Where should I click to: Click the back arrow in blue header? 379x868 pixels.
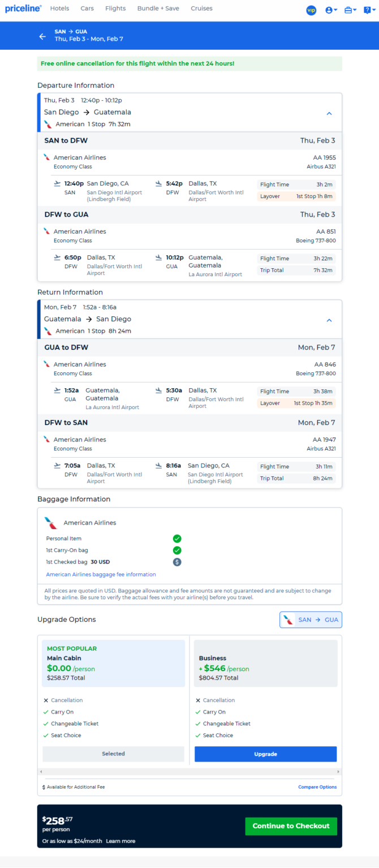coord(42,36)
